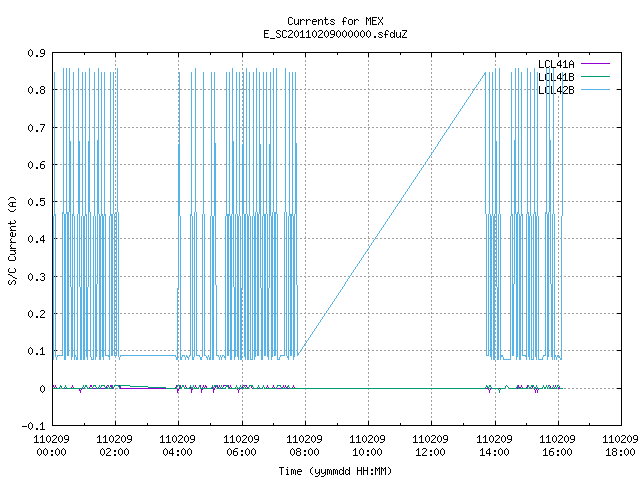Click the chart title 'Currents for MEX'
This screenshot has height=480, width=640.
(335, 21)
